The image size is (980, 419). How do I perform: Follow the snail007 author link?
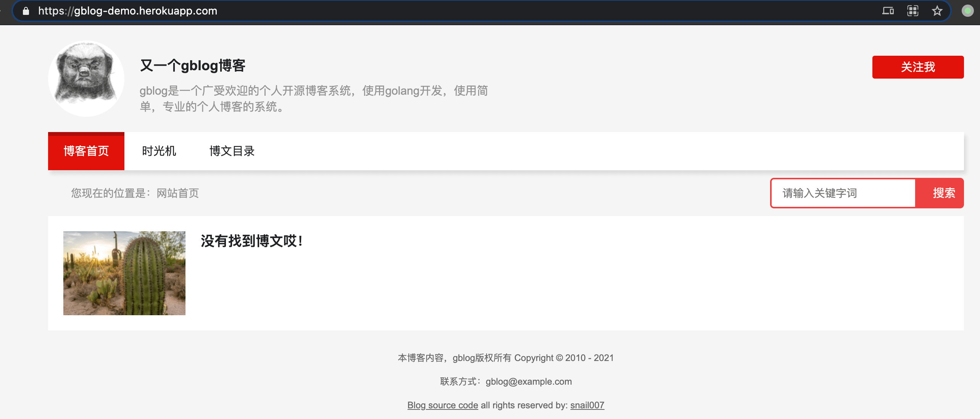[x=587, y=405]
